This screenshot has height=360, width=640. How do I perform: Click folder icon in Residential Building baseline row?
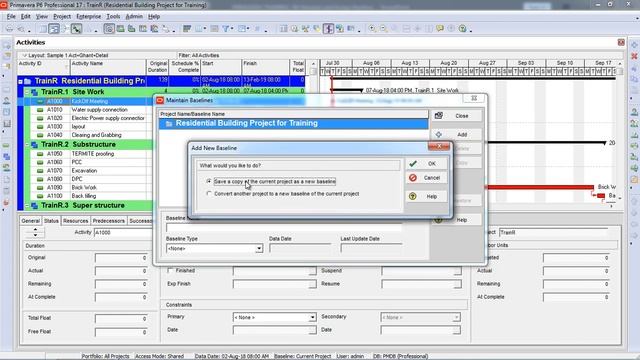click(169, 124)
